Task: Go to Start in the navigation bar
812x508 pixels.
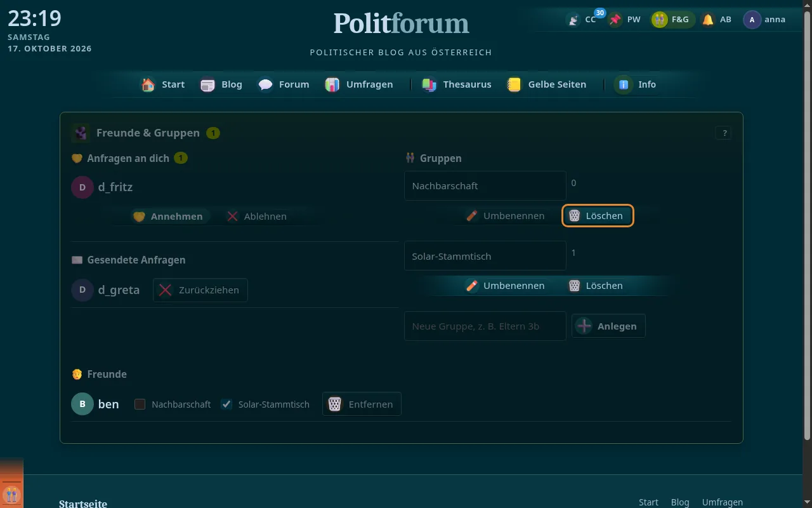Action: [163, 84]
